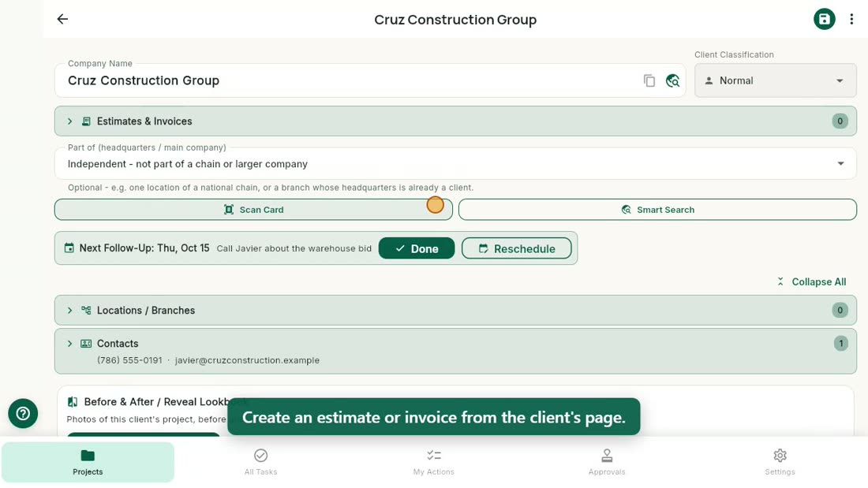Click the Estimates & Invoices receipt icon
This screenshot has width=868, height=488.
click(86, 121)
